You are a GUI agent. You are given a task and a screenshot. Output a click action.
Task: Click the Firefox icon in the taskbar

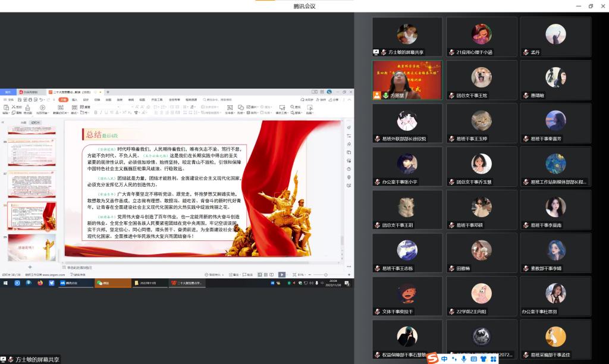pos(40,283)
